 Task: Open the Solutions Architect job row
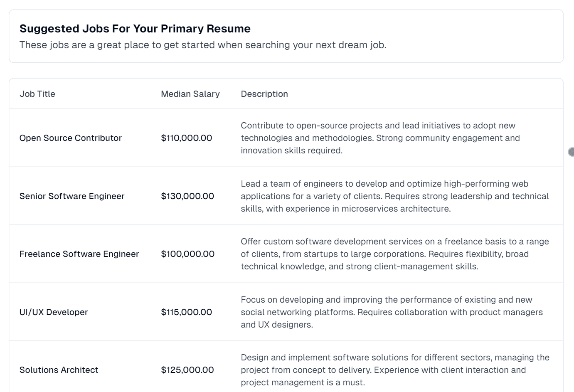pyautogui.click(x=59, y=370)
